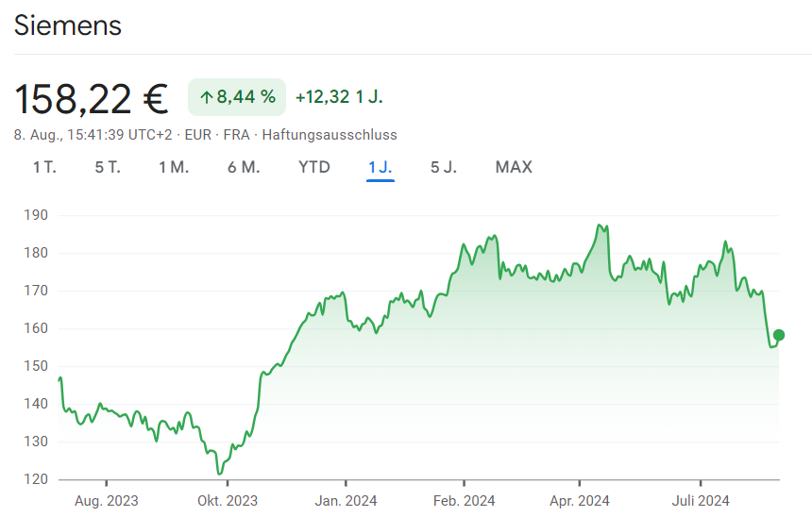Viewport: 812px width, 517px height.
Task: Click the 150 y-axis value
Action: click(36, 366)
